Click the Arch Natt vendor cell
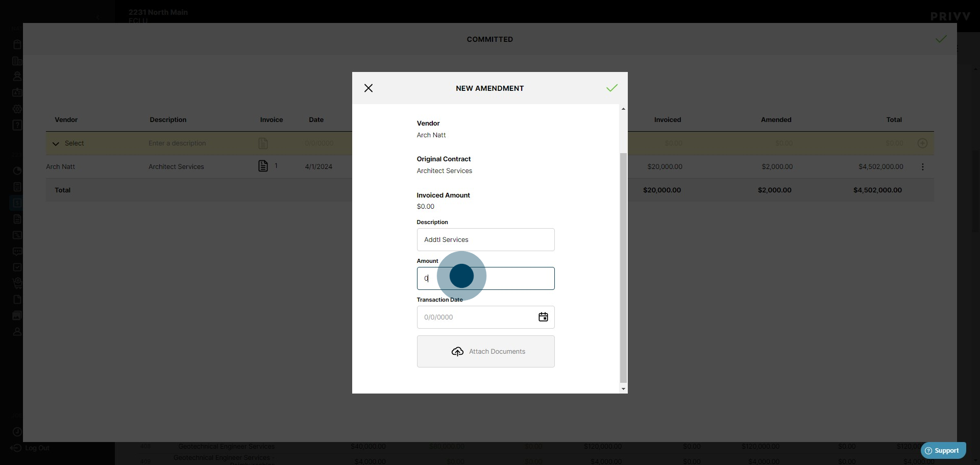The height and width of the screenshot is (465, 980). (61, 167)
